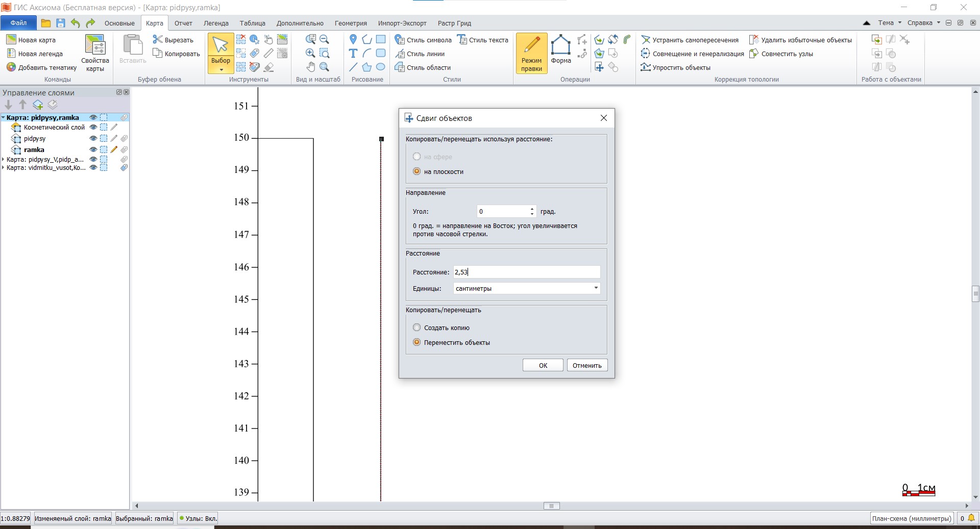Click the save diskette icon
Viewport: 980px width, 529px height.
pos(61,23)
